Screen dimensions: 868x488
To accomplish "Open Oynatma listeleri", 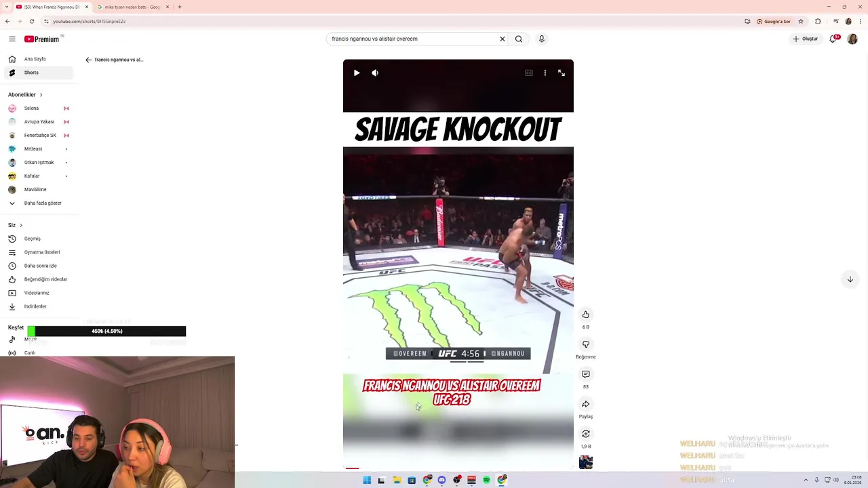I will (x=37, y=252).
